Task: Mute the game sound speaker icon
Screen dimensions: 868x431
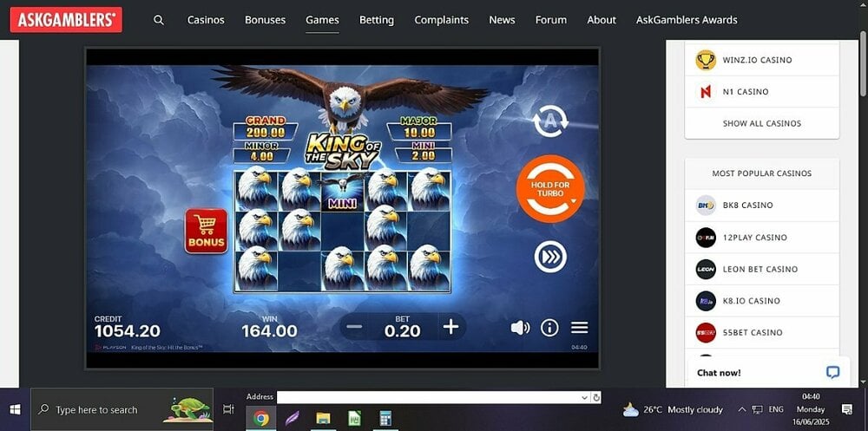Action: pos(520,328)
